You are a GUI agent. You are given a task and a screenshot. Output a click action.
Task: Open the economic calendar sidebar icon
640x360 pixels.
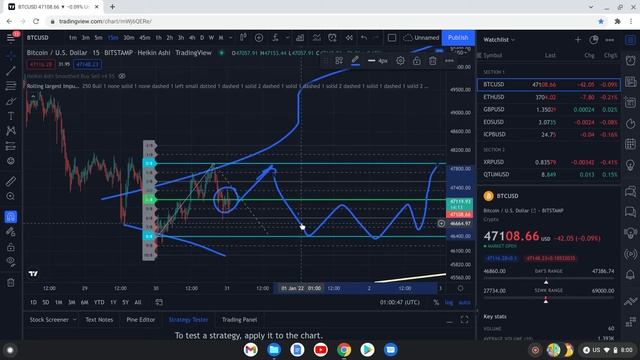pyautogui.click(x=630, y=144)
